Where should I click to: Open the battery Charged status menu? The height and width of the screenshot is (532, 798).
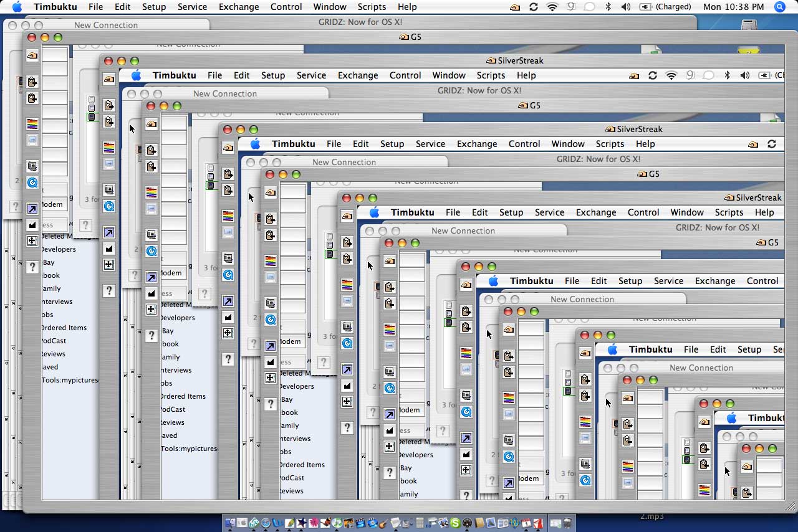(x=665, y=7)
